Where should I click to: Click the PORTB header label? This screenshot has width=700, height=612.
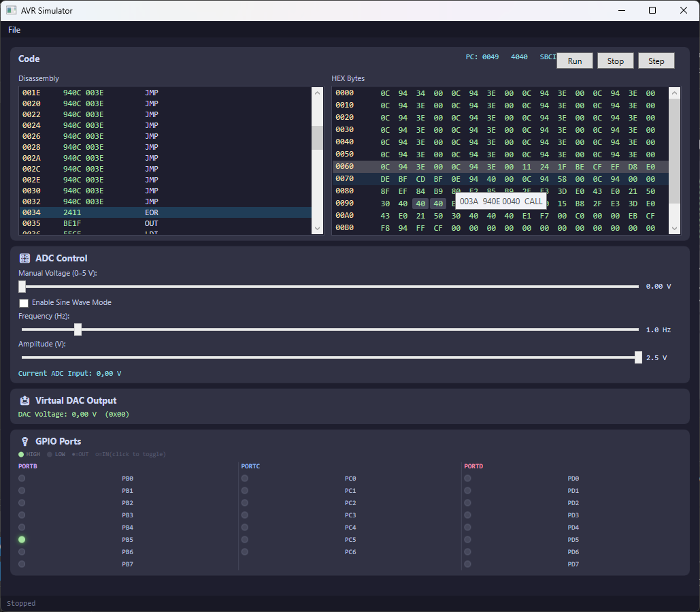pos(28,466)
